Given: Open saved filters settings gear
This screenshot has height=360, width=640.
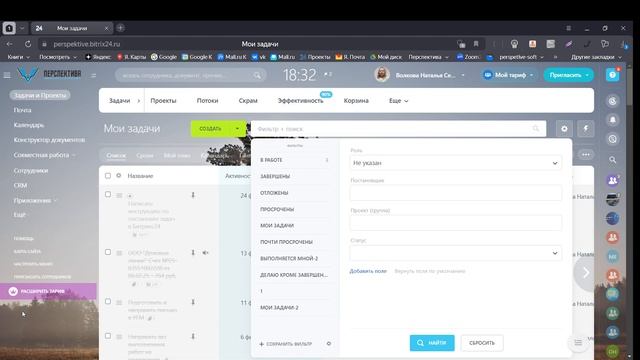Looking at the screenshot, I should click(329, 344).
